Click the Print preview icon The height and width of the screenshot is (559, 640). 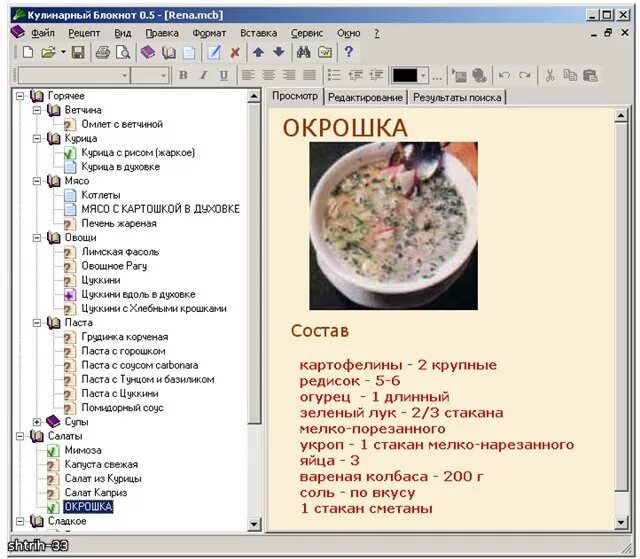[x=122, y=52]
